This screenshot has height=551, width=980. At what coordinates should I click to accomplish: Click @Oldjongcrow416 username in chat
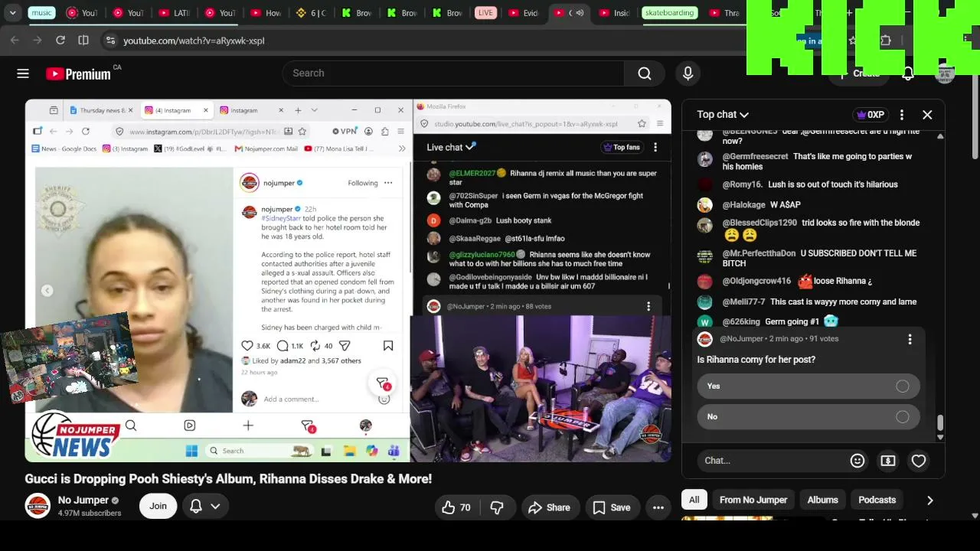[756, 281]
